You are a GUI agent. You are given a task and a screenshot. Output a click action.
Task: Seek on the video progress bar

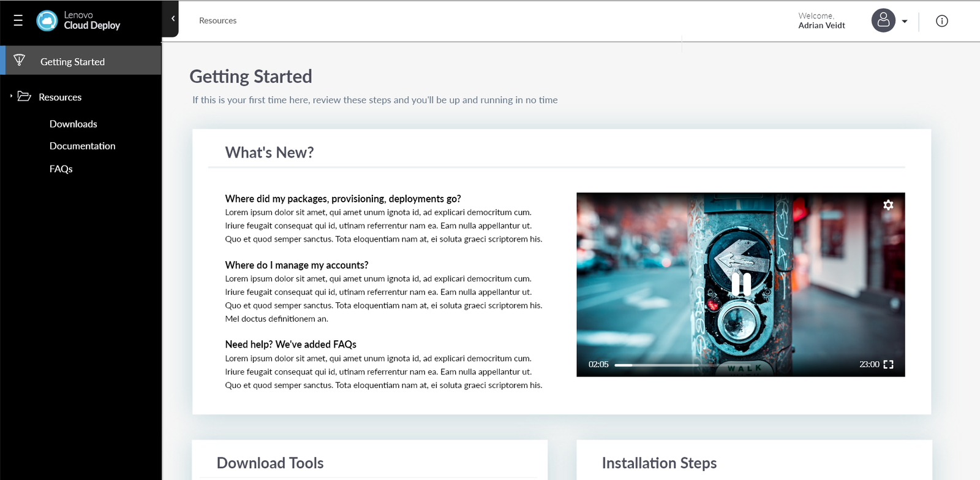[x=657, y=365]
